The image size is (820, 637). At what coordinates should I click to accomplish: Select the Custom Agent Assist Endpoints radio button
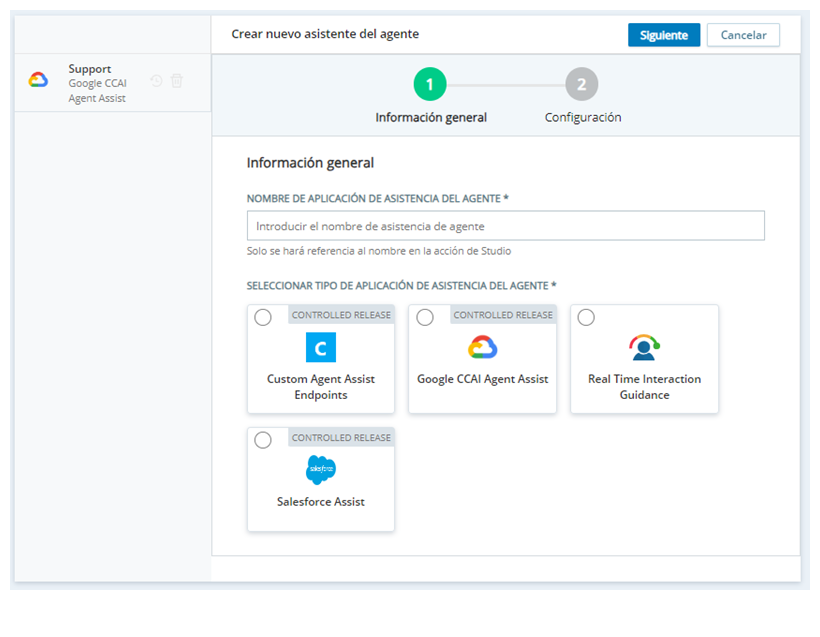point(263,317)
